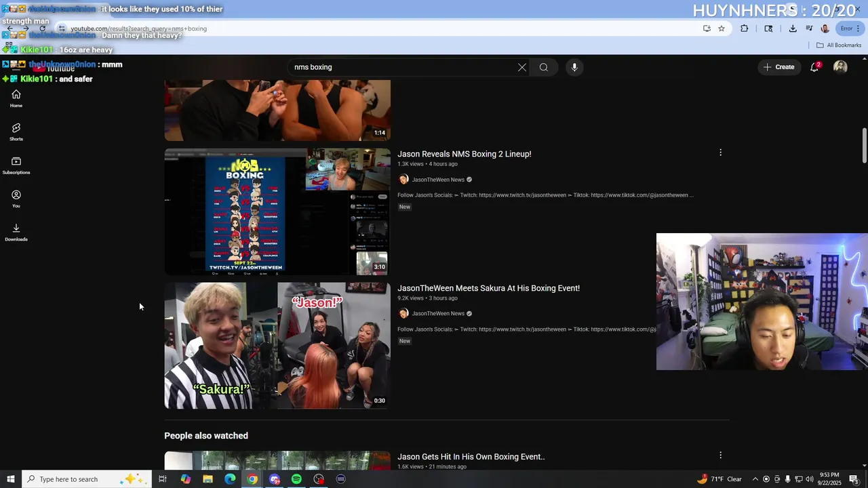Open the 'Jason Reveals NMS Boxing 2 Lineup!' title

tap(465, 154)
